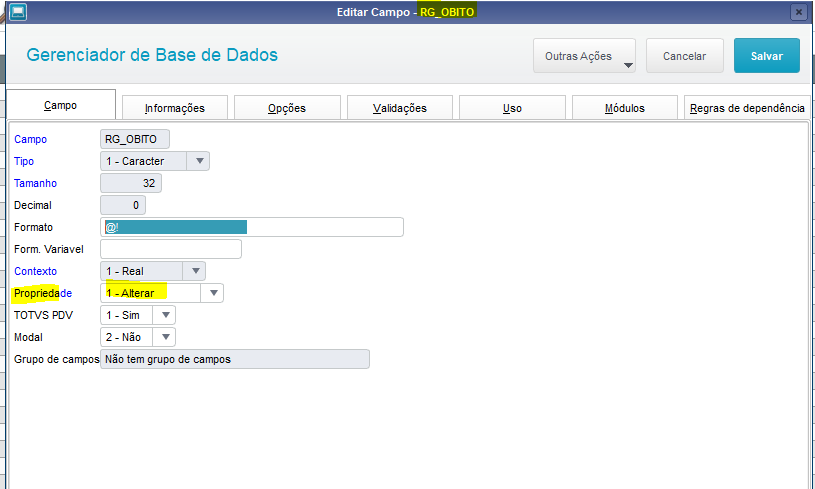The width and height of the screenshot is (815, 489).
Task: Click the Cancelar button
Action: pos(685,56)
